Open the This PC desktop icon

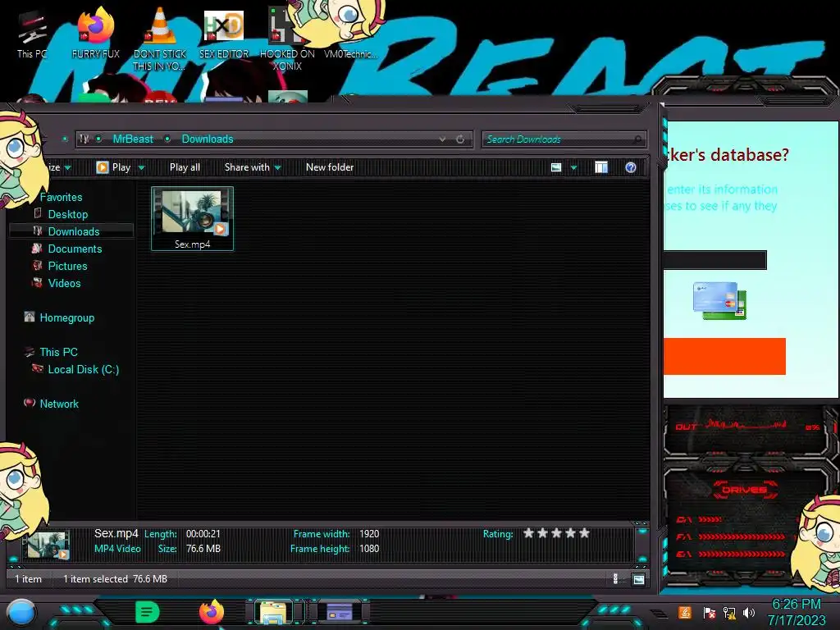[x=32, y=34]
